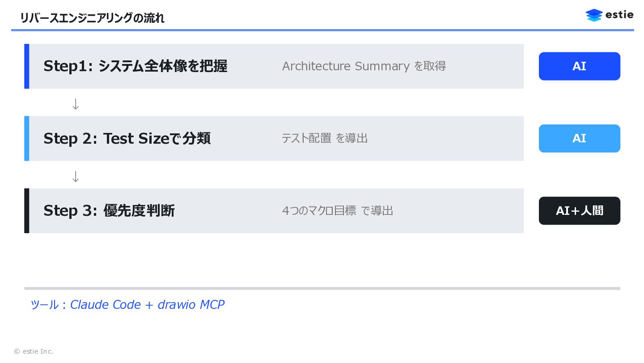
Task: Click the Claude Code + drawio MCP tool line
Action: pyautogui.click(x=127, y=305)
